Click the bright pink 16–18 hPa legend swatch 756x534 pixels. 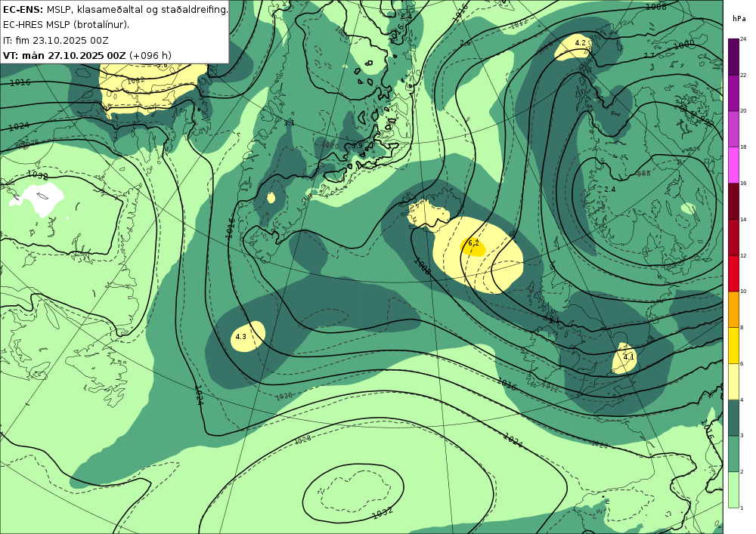click(733, 165)
